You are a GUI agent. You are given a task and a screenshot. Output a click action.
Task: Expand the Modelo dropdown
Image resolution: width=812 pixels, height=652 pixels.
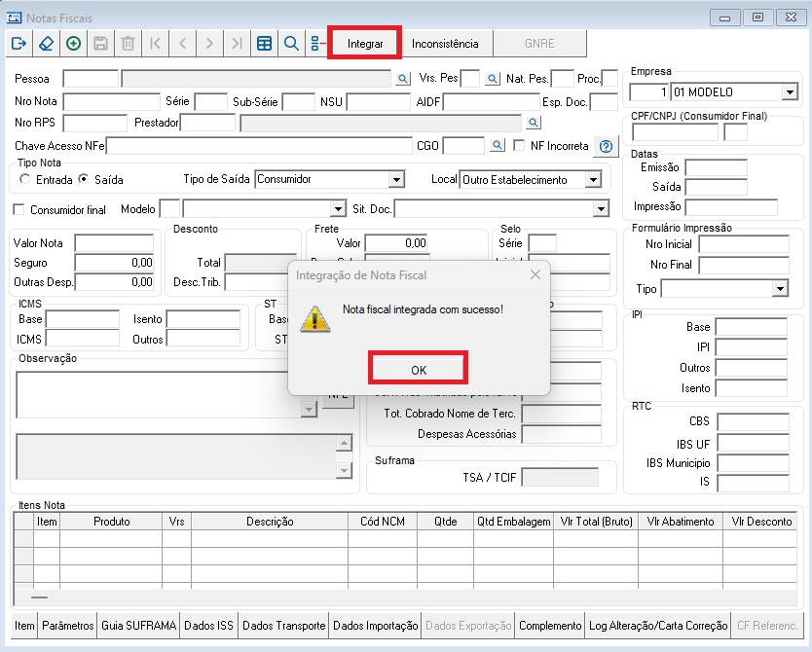338,209
